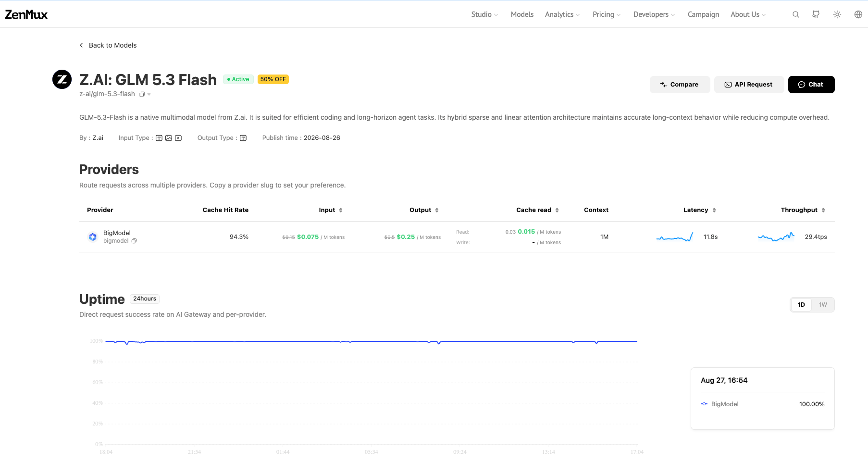Click the $0.075 input price
Image resolution: width=868 pixels, height=475 pixels.
[308, 237]
